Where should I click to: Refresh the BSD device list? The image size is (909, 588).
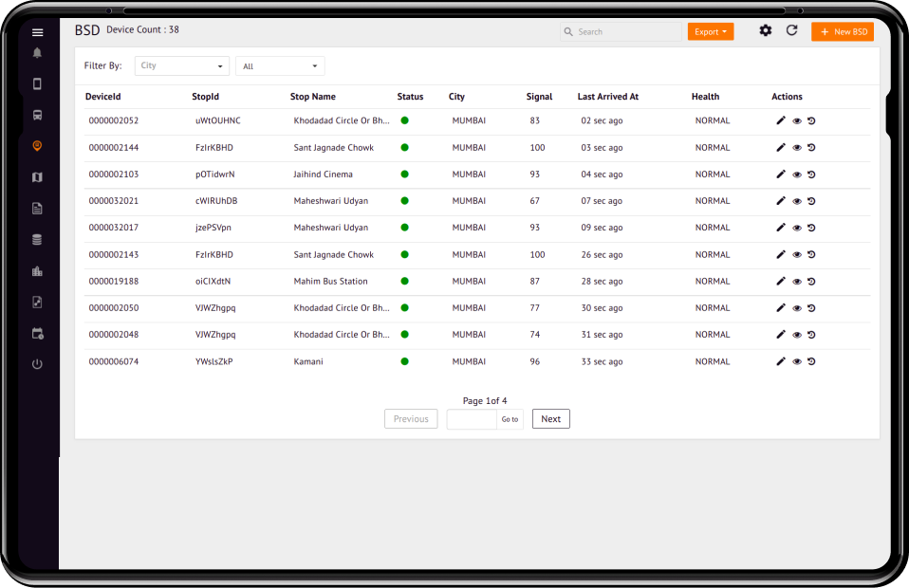click(x=791, y=31)
